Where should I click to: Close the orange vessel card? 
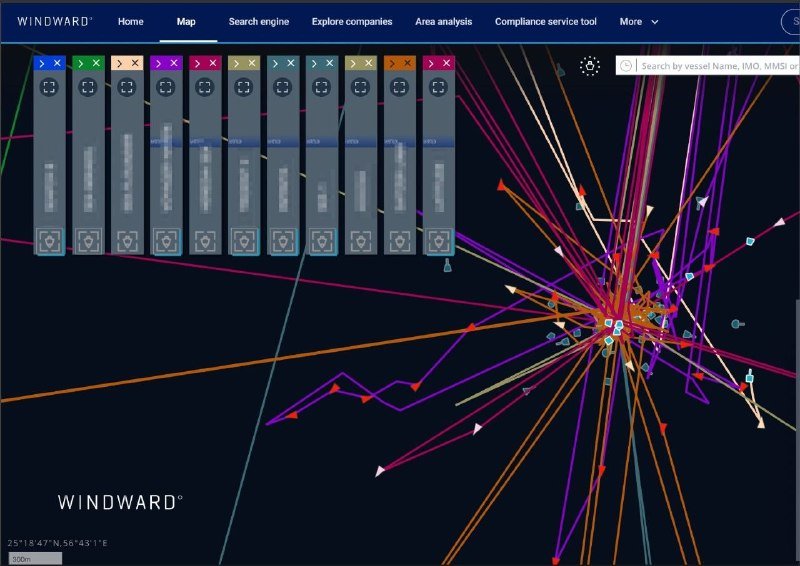407,63
